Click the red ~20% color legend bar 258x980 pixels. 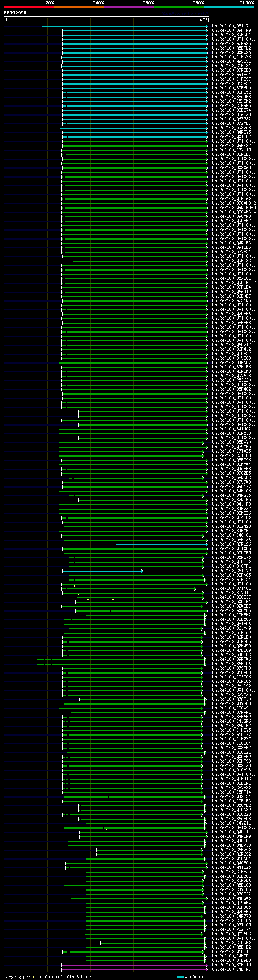29,7
